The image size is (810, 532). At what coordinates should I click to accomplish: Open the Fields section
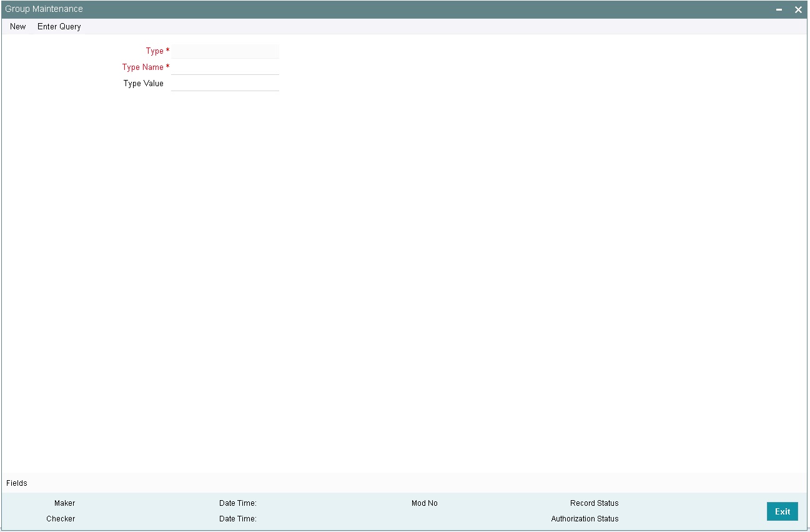17,483
